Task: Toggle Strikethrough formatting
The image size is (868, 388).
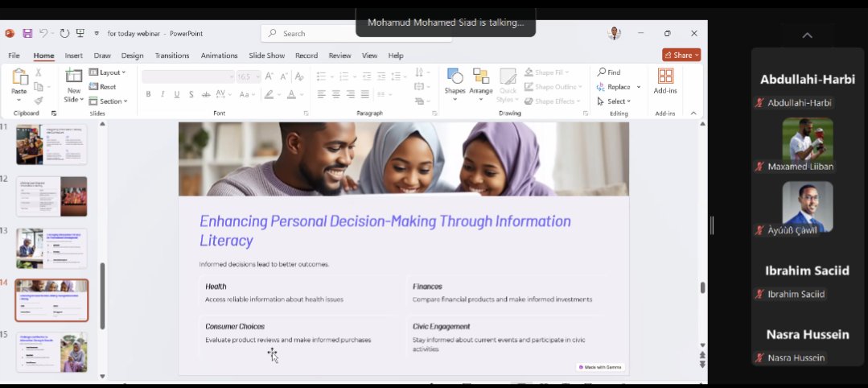Action: [206, 95]
